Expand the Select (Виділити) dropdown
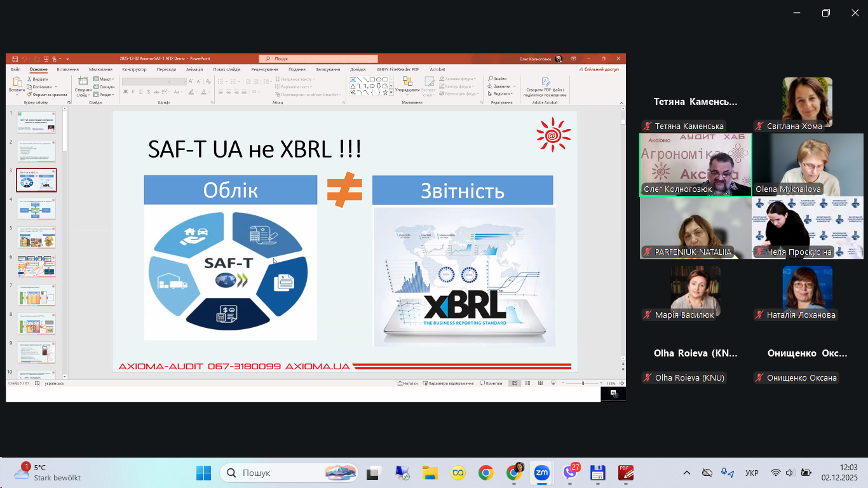The height and width of the screenshot is (488, 868). (x=500, y=94)
